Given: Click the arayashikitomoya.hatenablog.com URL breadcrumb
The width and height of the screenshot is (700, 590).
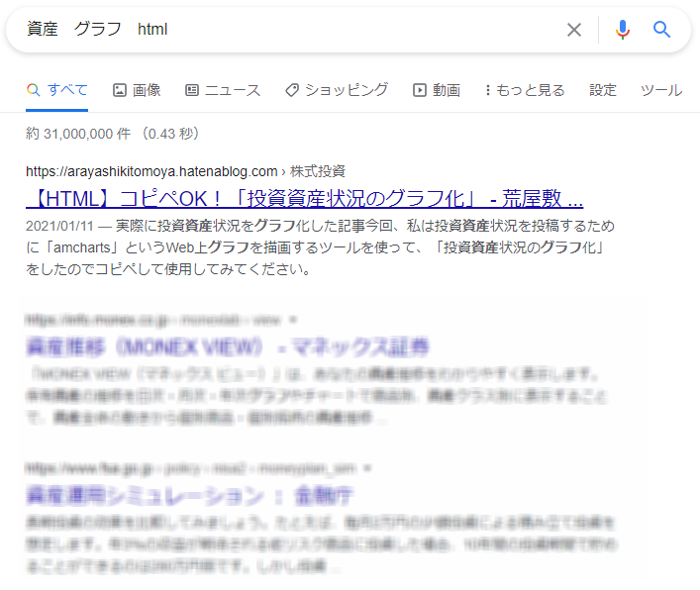Looking at the screenshot, I should [x=151, y=171].
